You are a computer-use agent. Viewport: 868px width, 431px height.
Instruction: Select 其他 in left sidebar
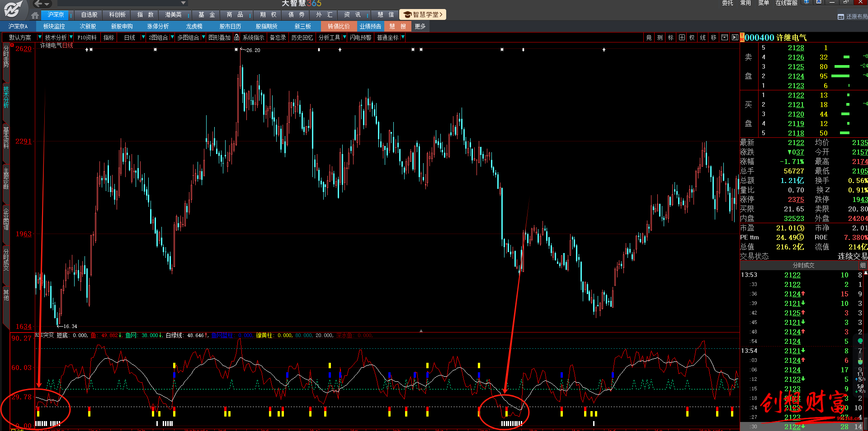(6, 295)
